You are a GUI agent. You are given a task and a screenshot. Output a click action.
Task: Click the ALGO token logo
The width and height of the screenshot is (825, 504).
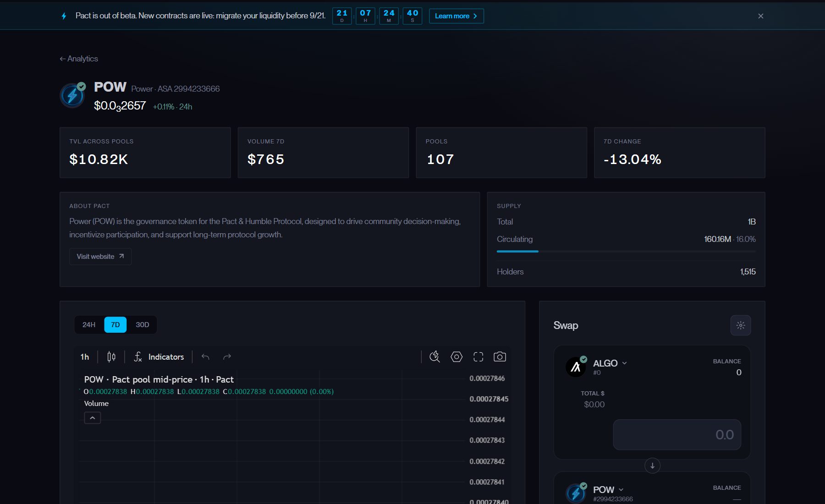click(x=576, y=367)
